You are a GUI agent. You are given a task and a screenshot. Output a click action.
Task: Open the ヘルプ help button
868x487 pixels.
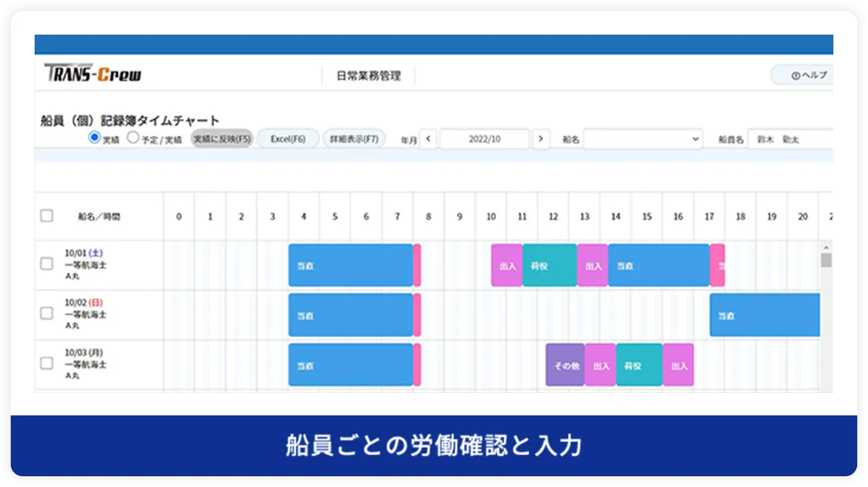(x=804, y=75)
